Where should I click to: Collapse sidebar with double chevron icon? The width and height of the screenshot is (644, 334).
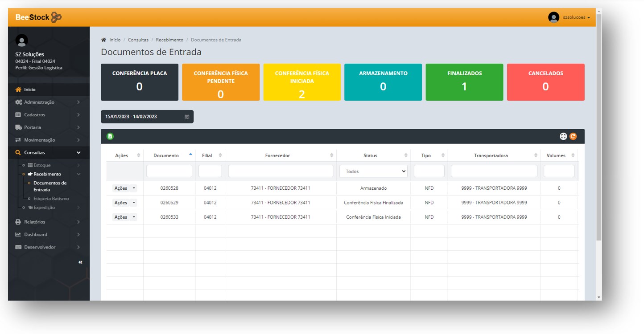pyautogui.click(x=80, y=262)
